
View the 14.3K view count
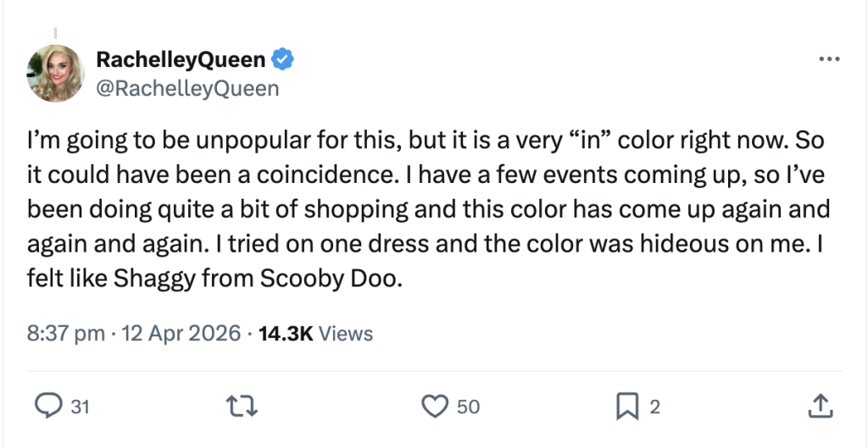coord(286,334)
